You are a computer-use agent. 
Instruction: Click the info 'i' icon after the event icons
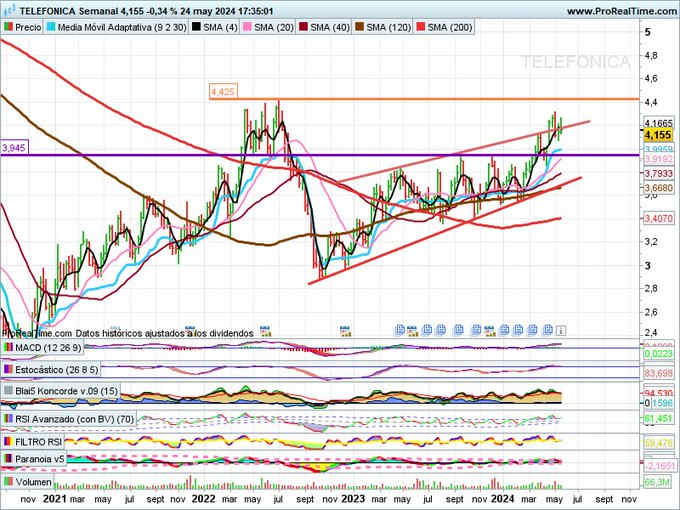tap(561, 330)
